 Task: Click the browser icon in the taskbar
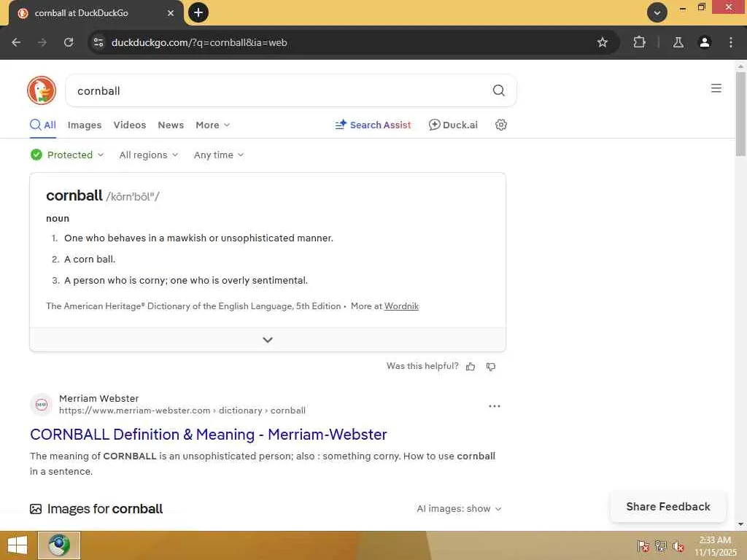point(59,545)
